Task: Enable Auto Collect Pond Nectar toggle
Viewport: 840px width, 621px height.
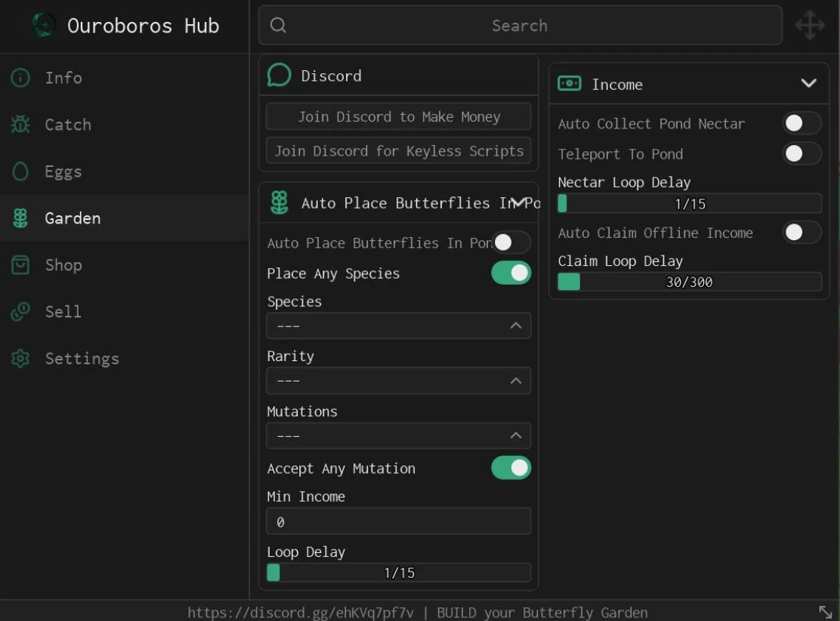Action: (x=801, y=123)
